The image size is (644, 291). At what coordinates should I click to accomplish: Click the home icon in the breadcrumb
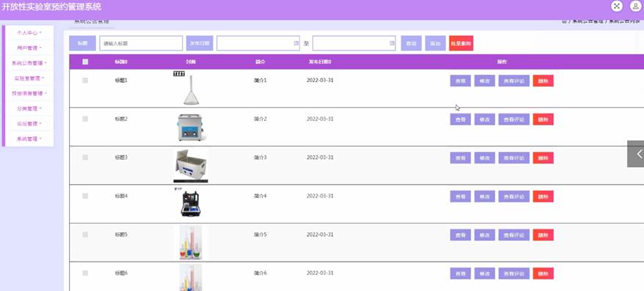click(564, 21)
